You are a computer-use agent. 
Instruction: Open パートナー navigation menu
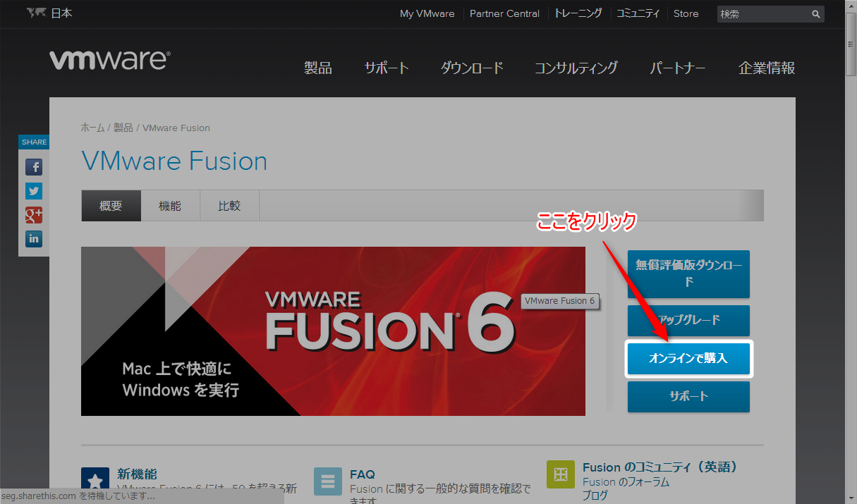click(x=678, y=68)
